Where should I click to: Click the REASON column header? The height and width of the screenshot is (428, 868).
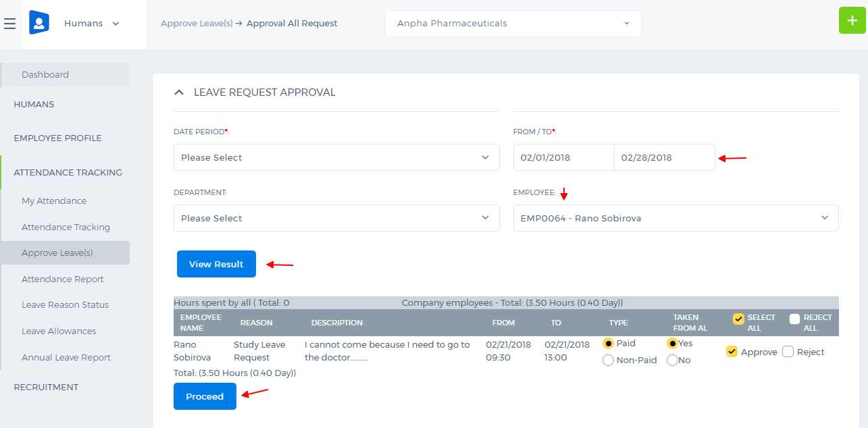[x=257, y=323]
